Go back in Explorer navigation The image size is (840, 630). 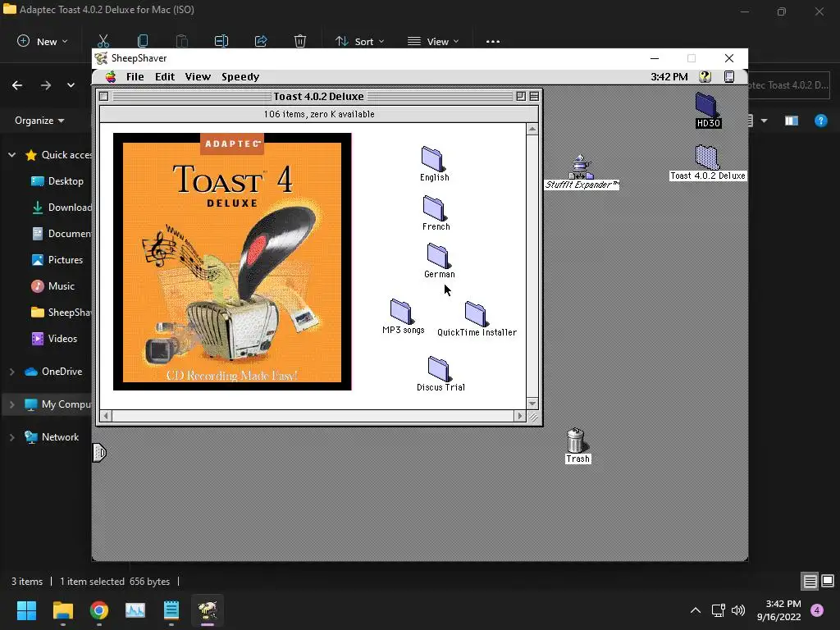(17, 85)
